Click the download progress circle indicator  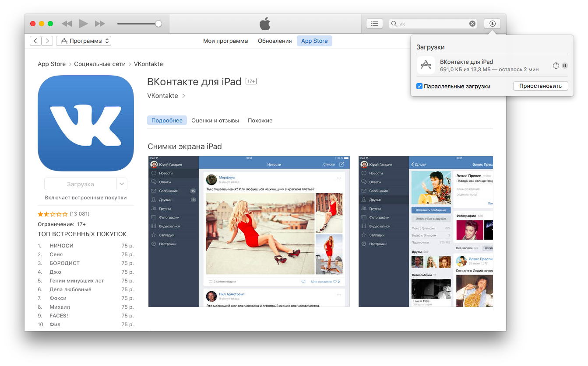[556, 66]
